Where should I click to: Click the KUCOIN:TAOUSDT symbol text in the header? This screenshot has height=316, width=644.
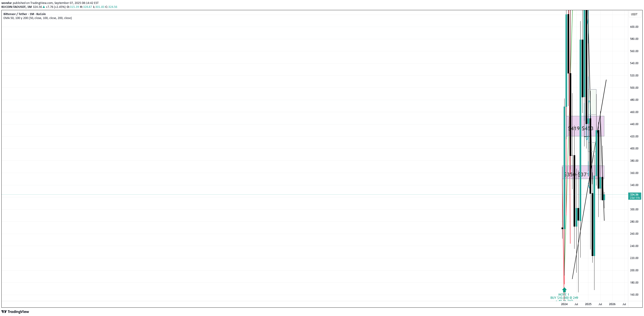point(13,7)
